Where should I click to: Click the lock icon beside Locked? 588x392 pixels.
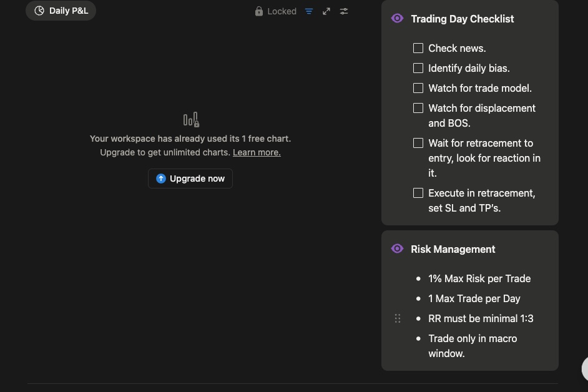point(259,11)
